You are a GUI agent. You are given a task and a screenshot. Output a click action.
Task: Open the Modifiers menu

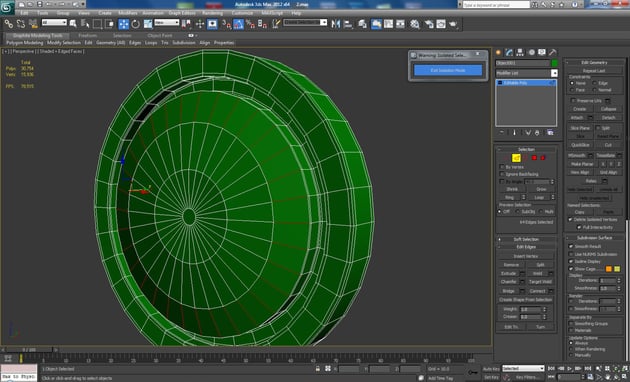tap(127, 13)
